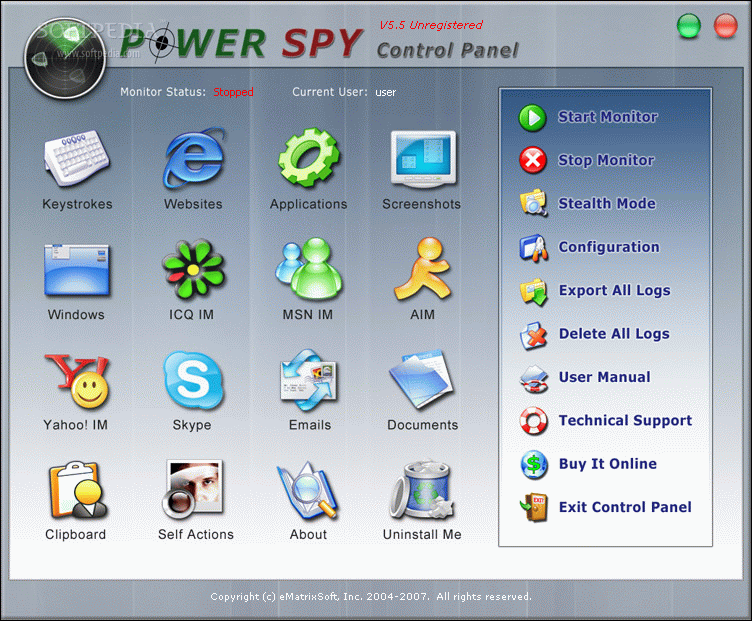Open the Emails log icon
The image size is (752, 621).
tap(309, 380)
